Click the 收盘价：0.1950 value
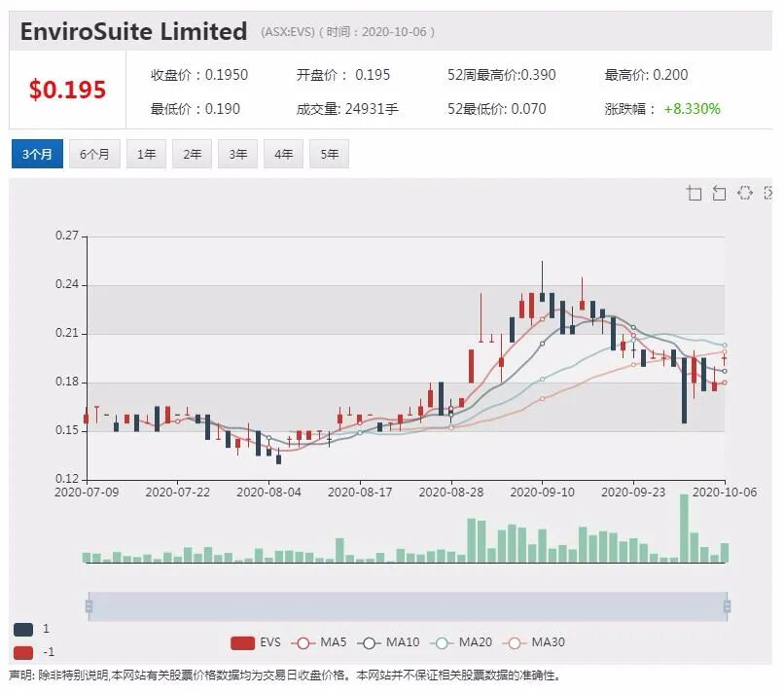784x694 pixels. (x=199, y=75)
